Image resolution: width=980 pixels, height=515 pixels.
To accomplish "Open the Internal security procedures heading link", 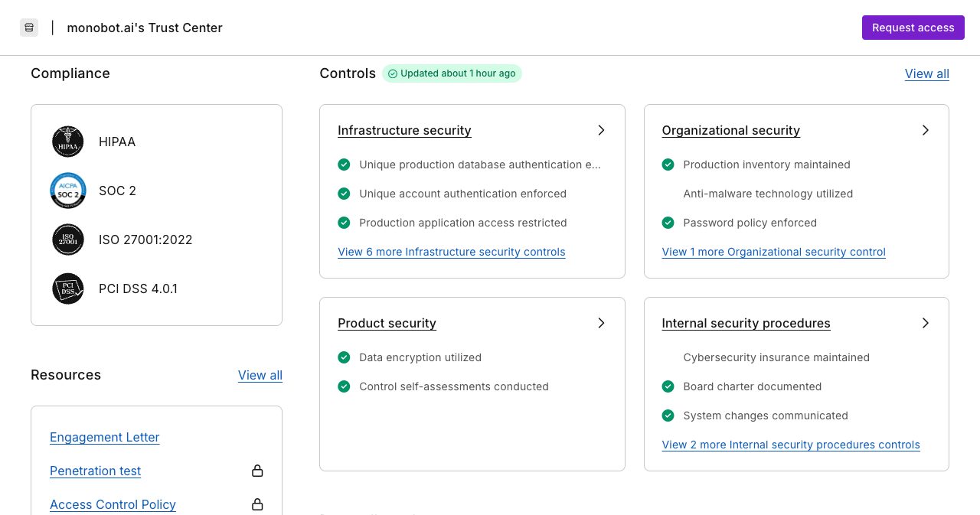I will point(746,323).
